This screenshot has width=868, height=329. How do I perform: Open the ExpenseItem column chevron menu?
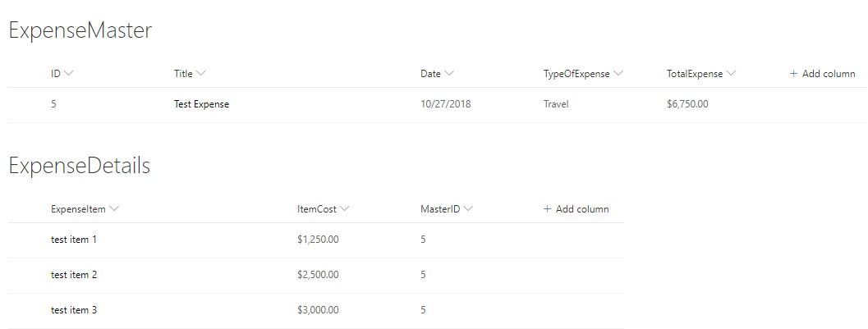(x=114, y=209)
